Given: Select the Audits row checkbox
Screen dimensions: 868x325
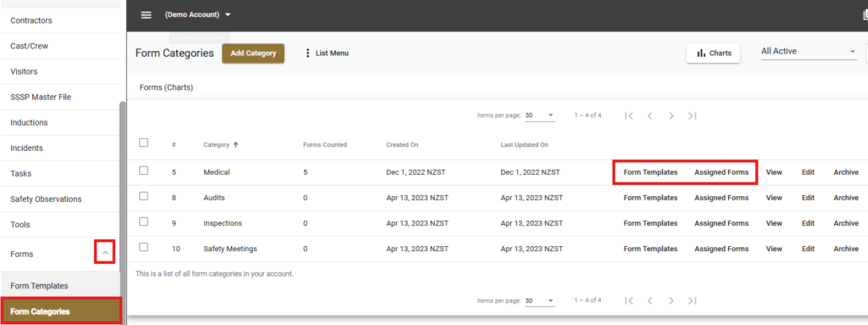Looking at the screenshot, I should click(143, 196).
